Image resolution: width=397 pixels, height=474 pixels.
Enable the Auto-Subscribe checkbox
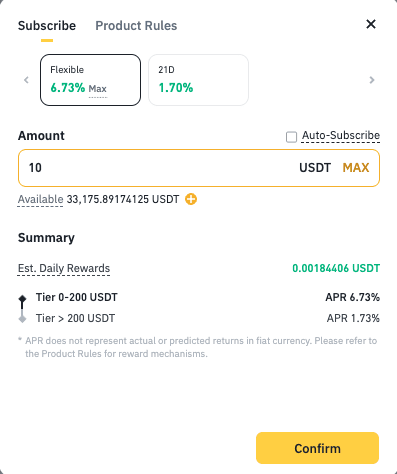(x=291, y=137)
